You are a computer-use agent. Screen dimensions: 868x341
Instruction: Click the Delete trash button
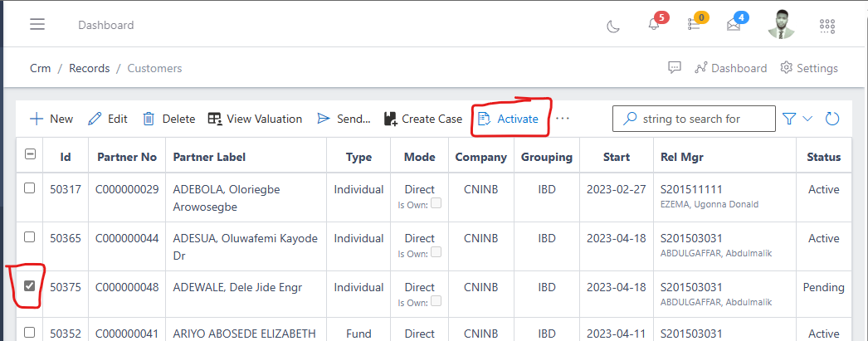168,119
